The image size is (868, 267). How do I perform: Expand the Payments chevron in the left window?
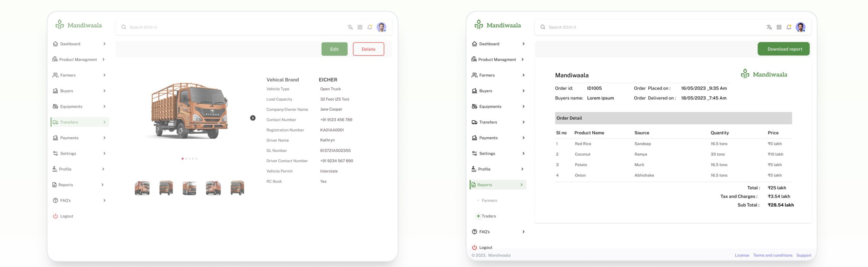point(104,138)
